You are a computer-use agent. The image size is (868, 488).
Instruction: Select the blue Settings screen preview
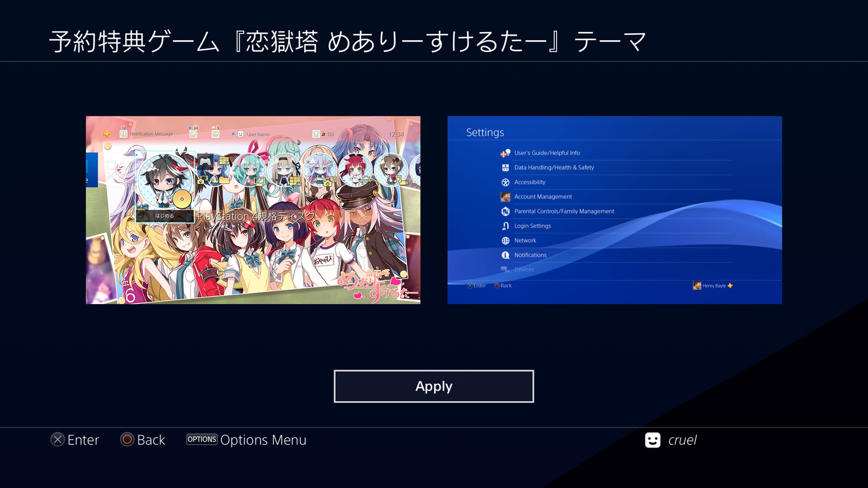point(615,210)
